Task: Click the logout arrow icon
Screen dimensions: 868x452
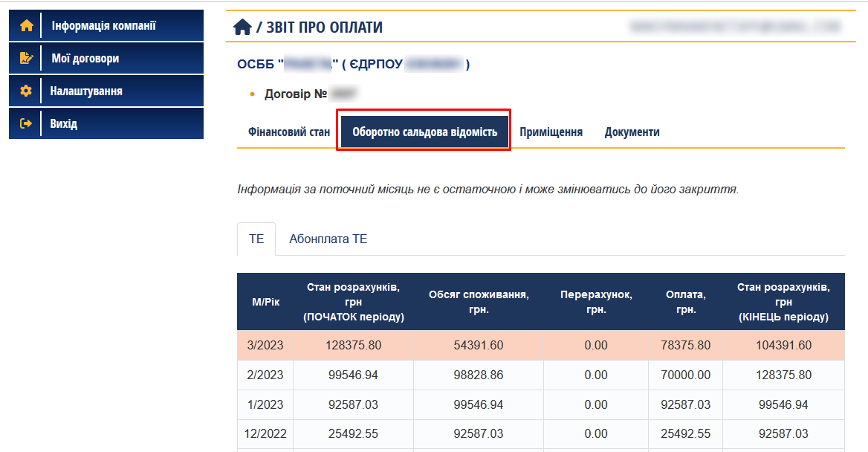Action: tap(27, 124)
